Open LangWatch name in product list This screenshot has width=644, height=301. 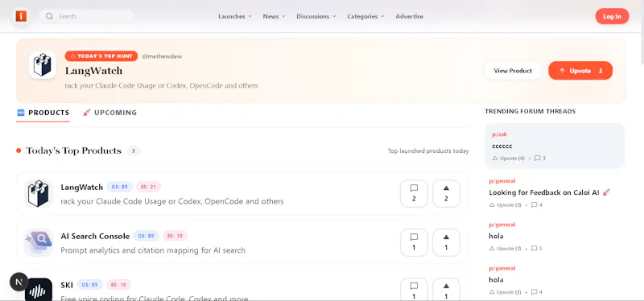pos(82,188)
